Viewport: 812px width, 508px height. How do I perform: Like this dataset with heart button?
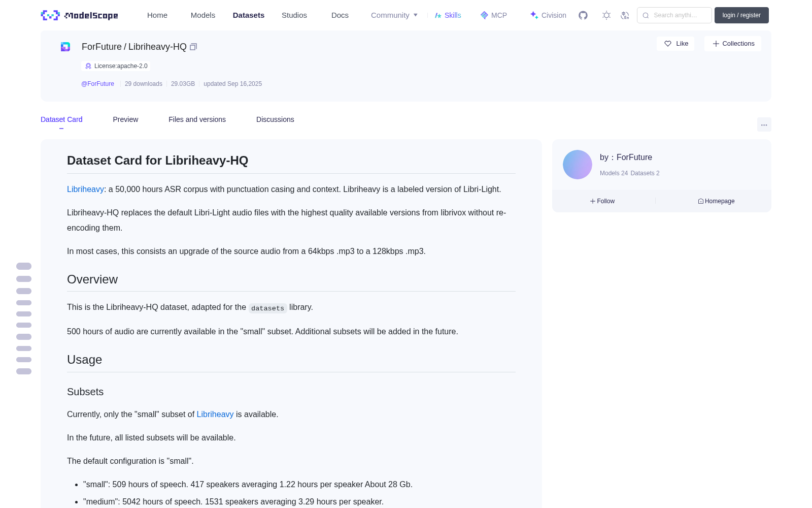(x=675, y=44)
